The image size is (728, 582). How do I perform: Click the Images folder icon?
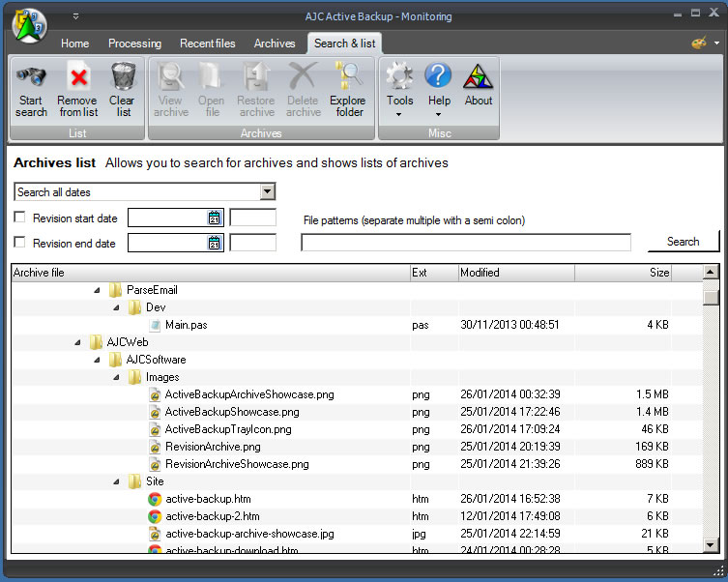click(x=134, y=377)
